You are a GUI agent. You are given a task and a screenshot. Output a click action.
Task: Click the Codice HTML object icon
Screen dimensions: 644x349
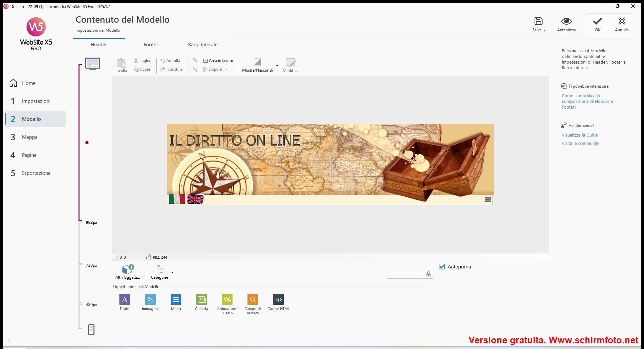tap(278, 300)
